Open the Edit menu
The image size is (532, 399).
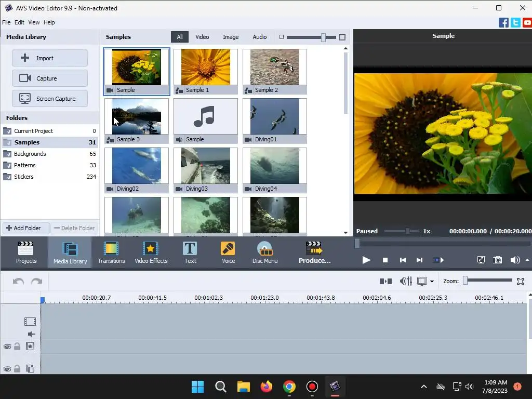[x=19, y=22]
